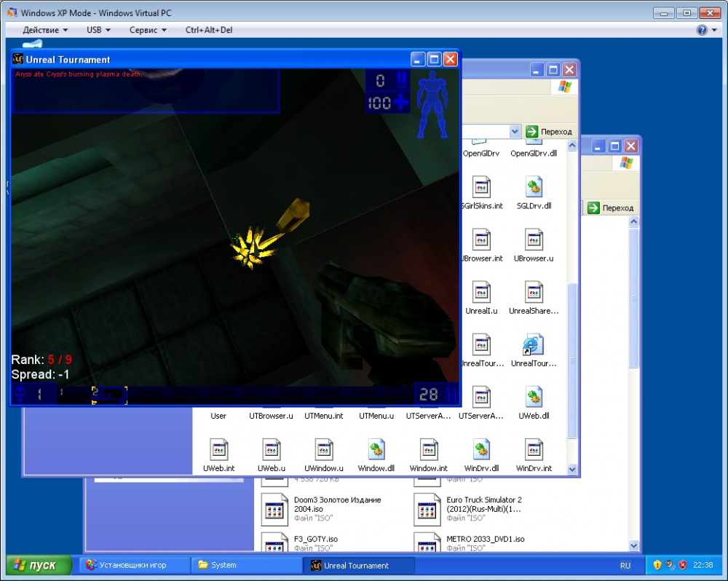Open the Действие dropdown menu
The width and height of the screenshot is (728, 581).
(x=45, y=30)
